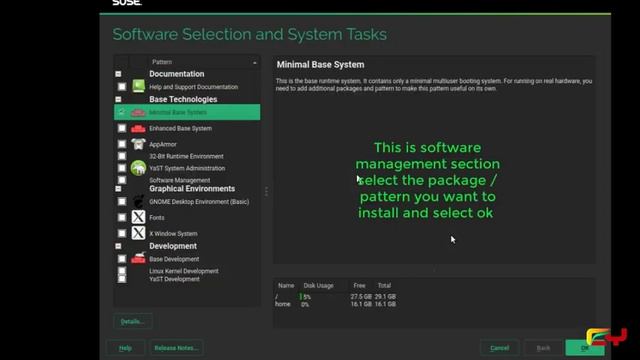The image size is (640, 360).
Task: Click the root partition 5% usage bar
Action: [x=305, y=297]
